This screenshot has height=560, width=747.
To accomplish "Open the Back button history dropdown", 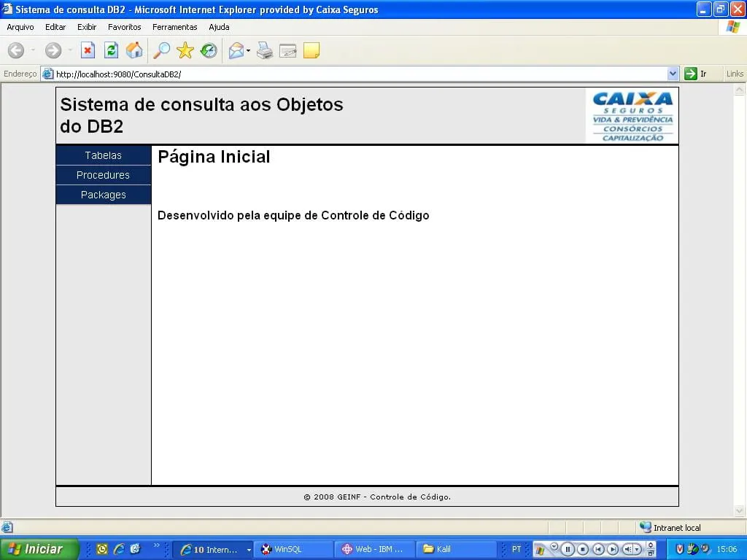I will tap(33, 50).
